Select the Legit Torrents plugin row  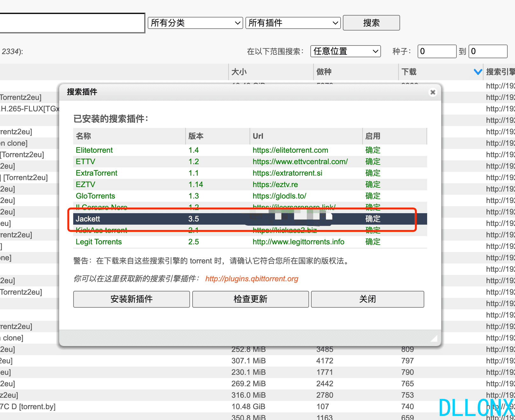(x=250, y=242)
